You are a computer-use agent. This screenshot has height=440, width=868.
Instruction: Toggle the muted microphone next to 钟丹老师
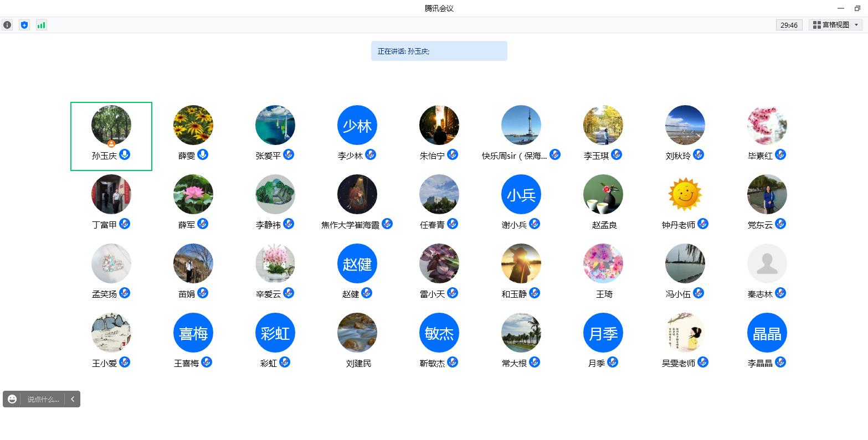(703, 224)
